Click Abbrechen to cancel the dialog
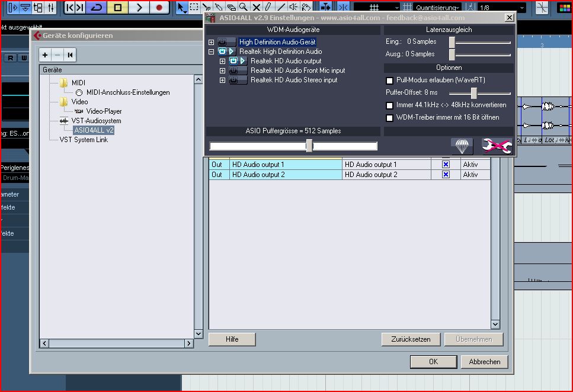 pyautogui.click(x=485, y=362)
